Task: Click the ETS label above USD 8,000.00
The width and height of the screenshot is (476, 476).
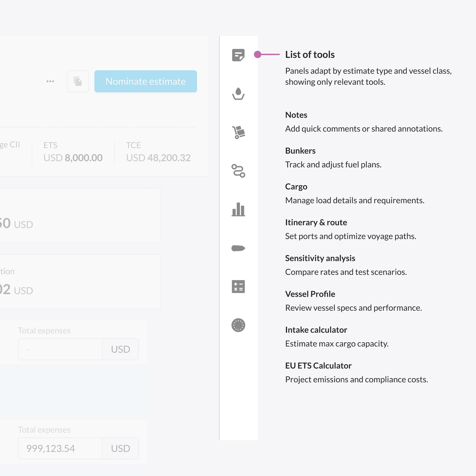Action: click(x=50, y=145)
